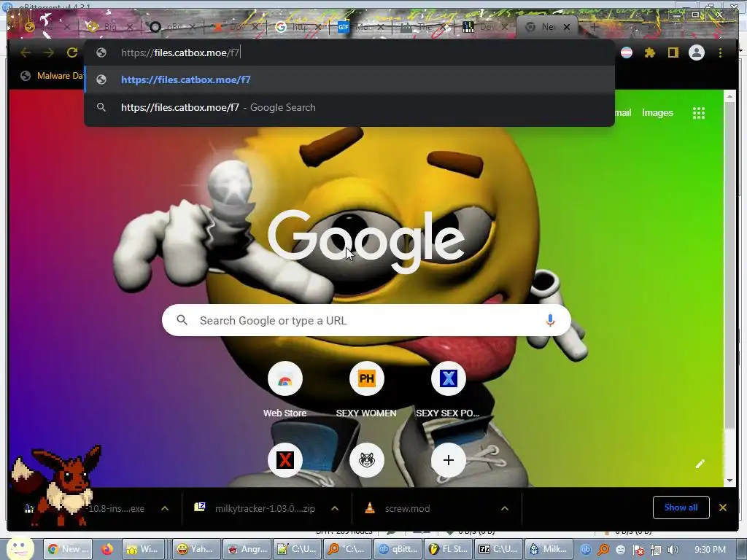Viewport: 747px width, 560px height.
Task: Click into the address bar URL field
Action: (x=349, y=52)
